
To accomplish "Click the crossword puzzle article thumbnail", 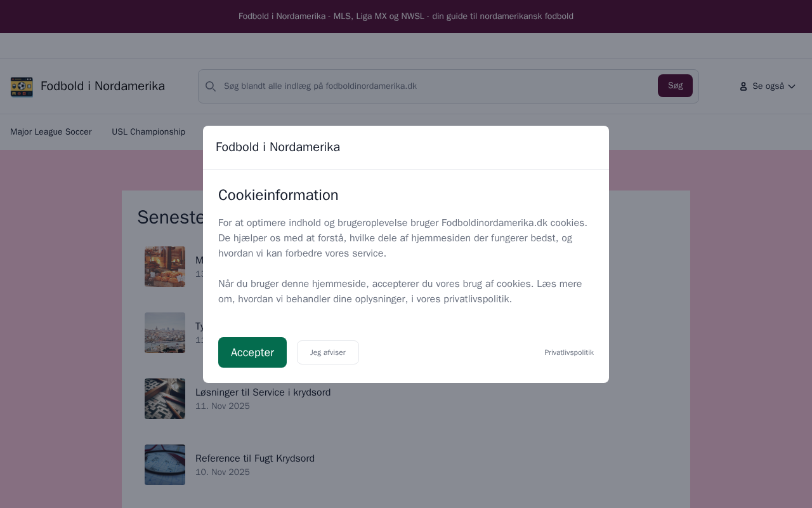I will (x=165, y=399).
